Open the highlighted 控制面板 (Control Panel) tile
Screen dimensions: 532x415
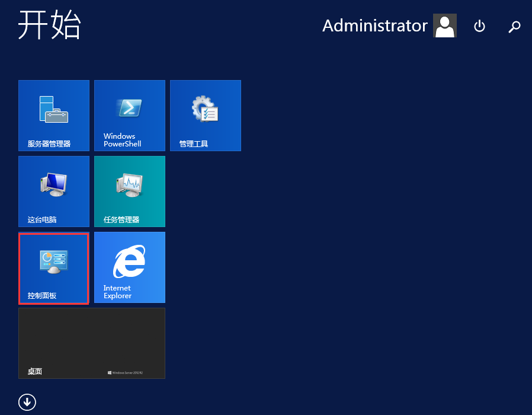pyautogui.click(x=53, y=267)
